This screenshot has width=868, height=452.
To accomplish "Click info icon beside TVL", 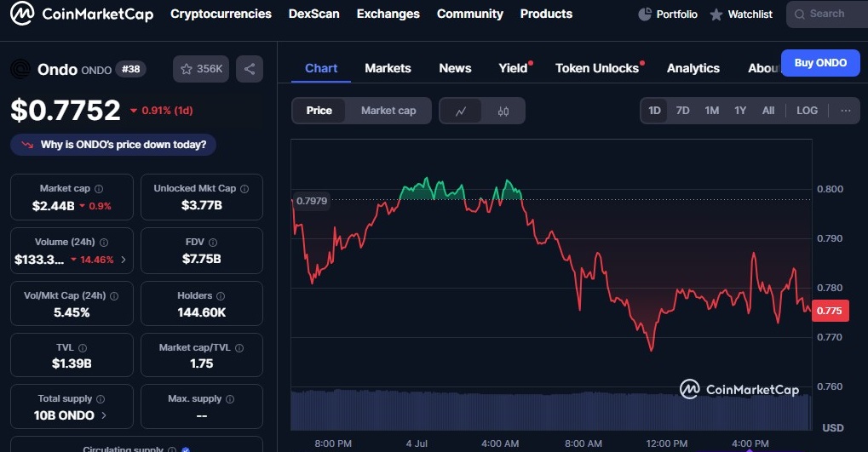I will [x=83, y=348].
